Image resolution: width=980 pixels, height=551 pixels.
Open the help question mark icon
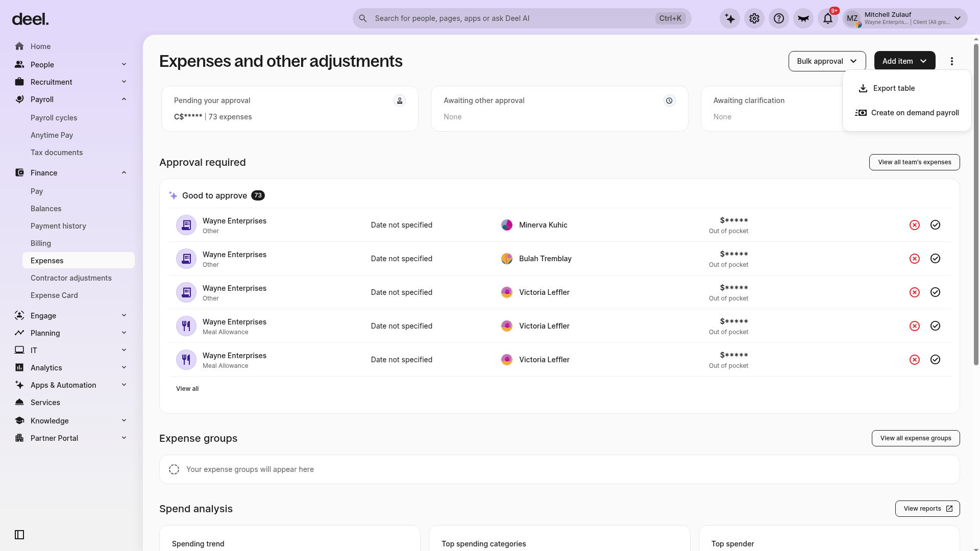tap(779, 18)
